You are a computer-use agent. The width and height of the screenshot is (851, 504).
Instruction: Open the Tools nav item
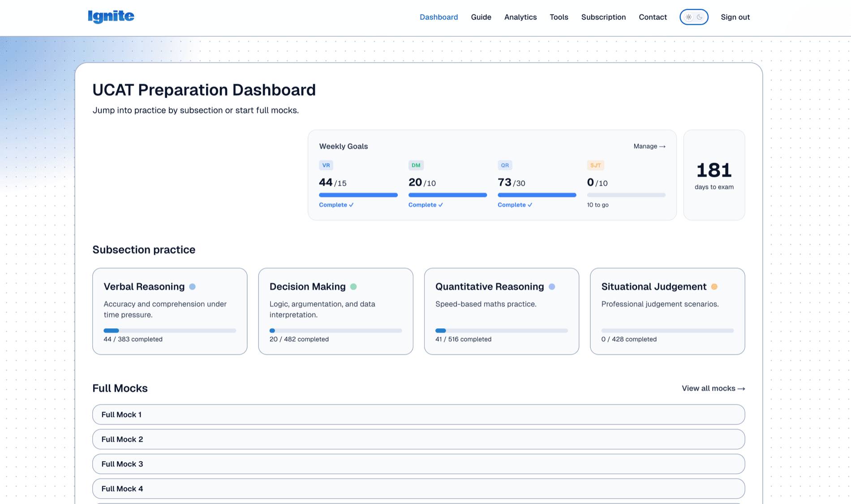coord(559,17)
